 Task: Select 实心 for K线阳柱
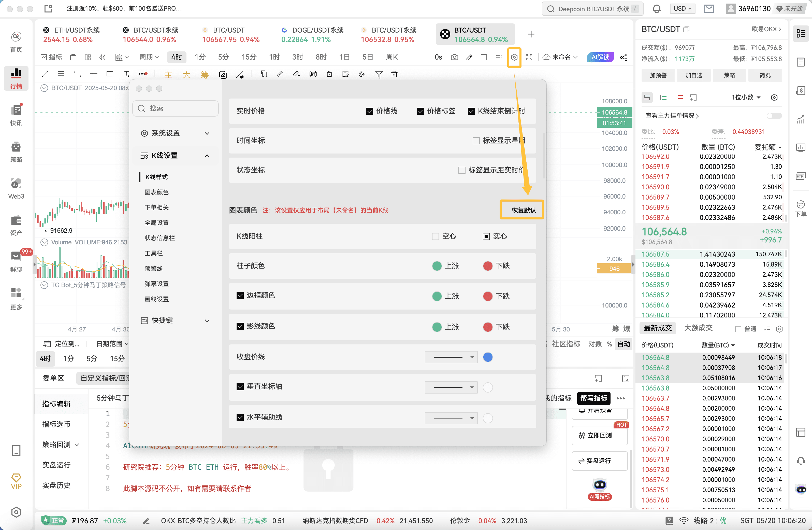tap(486, 236)
